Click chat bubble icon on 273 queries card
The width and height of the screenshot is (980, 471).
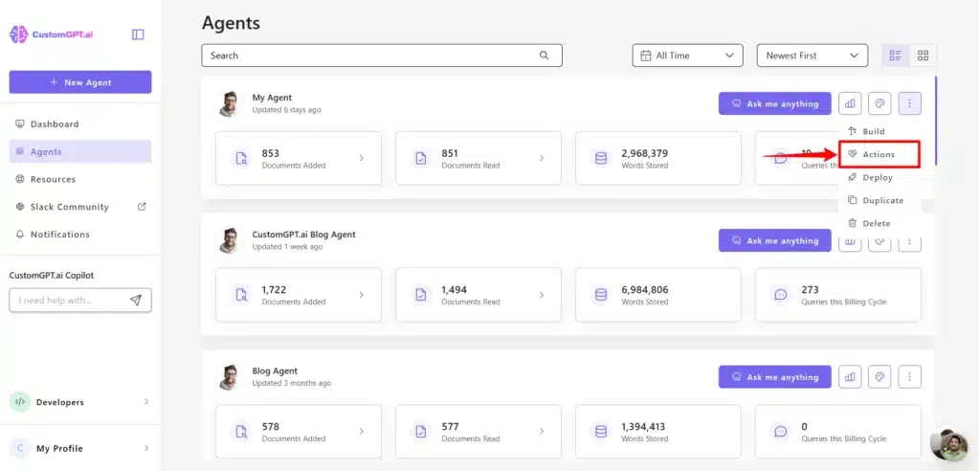click(781, 295)
